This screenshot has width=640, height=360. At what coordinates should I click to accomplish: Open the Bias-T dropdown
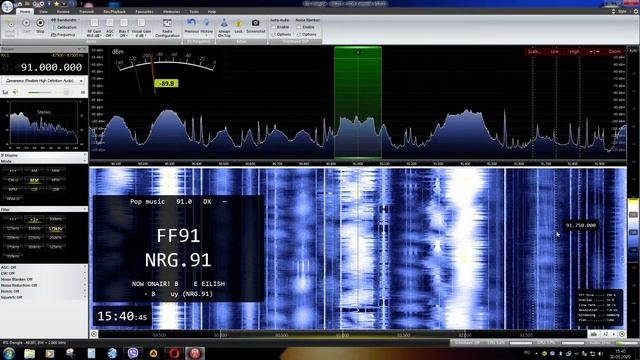click(x=124, y=28)
